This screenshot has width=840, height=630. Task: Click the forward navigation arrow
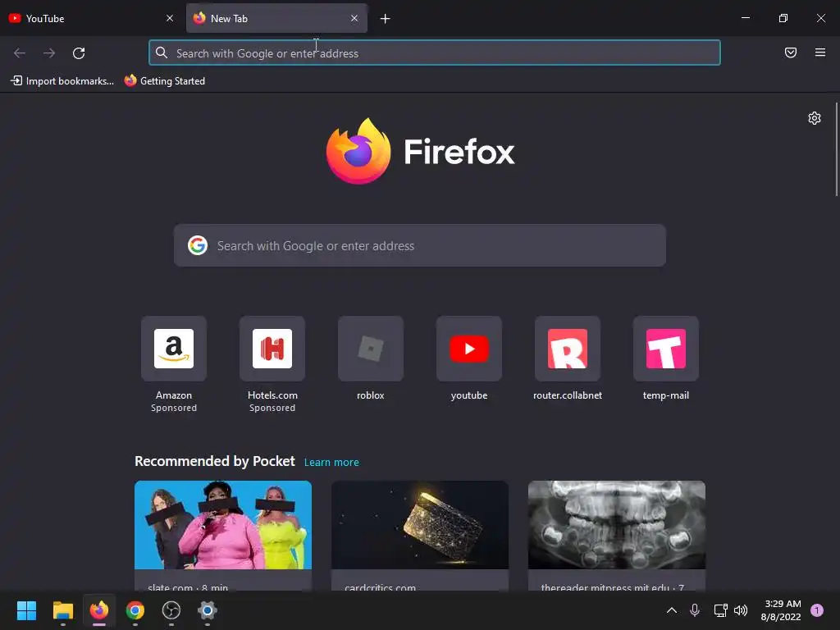(x=49, y=53)
